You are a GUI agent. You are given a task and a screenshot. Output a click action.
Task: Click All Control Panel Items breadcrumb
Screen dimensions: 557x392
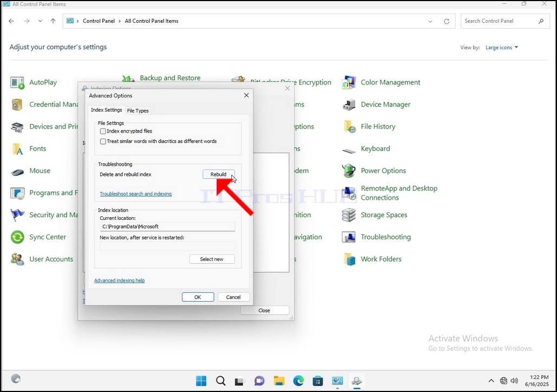coord(152,21)
